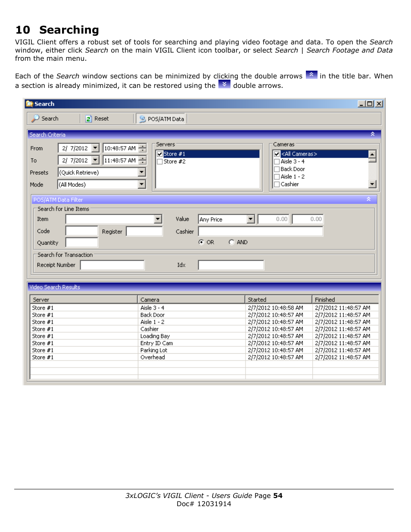Adjust the To time spinner

[x=143, y=160]
